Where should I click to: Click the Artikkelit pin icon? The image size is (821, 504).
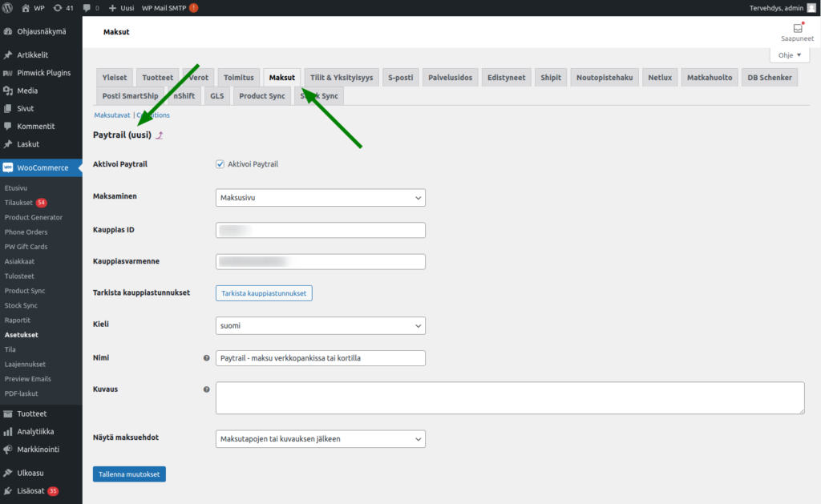point(8,55)
